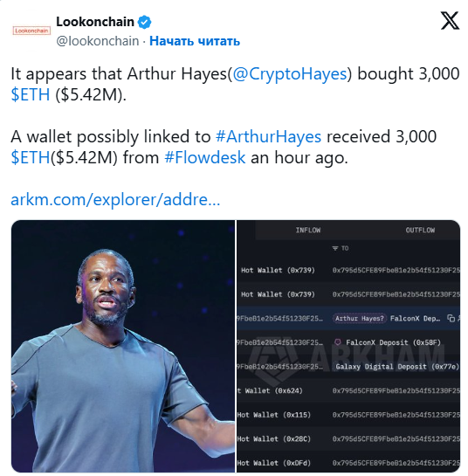
Task: Open the arkm.com explorer link
Action: point(115,199)
